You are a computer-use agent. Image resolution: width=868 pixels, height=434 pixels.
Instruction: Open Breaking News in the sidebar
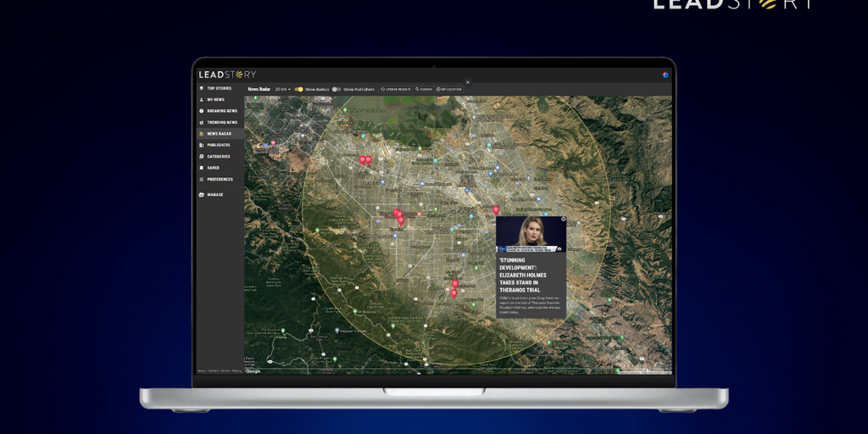click(x=220, y=111)
